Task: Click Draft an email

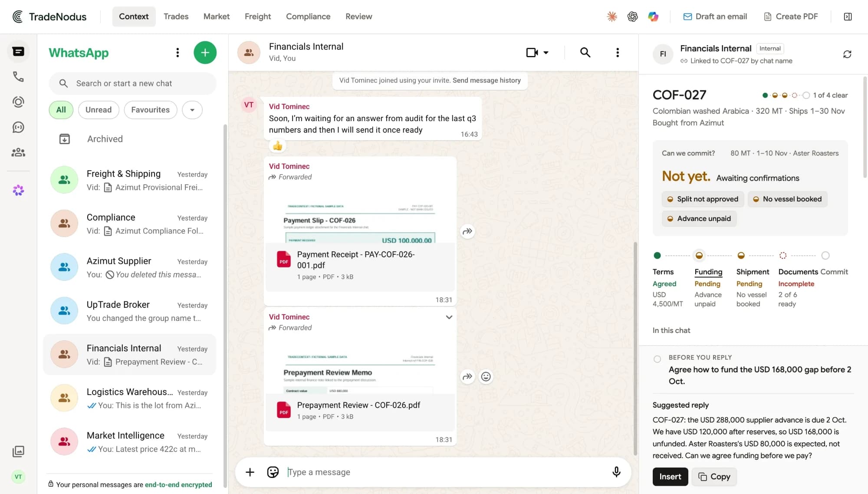Action: click(715, 16)
